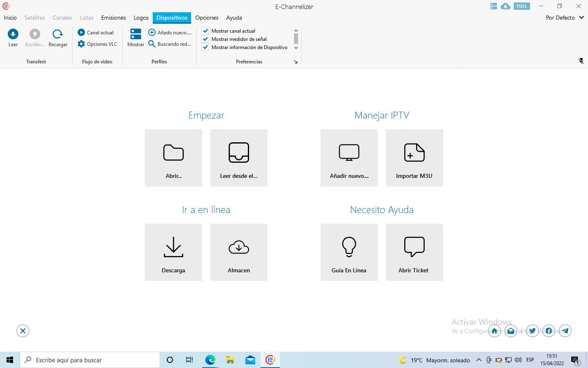Click the Buscando red search icon
This screenshot has height=368, width=588.
(x=152, y=44)
